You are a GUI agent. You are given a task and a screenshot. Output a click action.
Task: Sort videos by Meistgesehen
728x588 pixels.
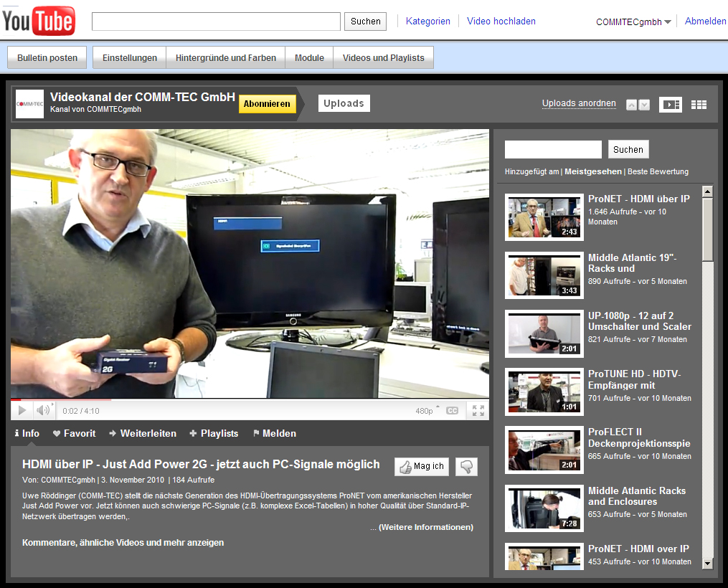point(593,171)
